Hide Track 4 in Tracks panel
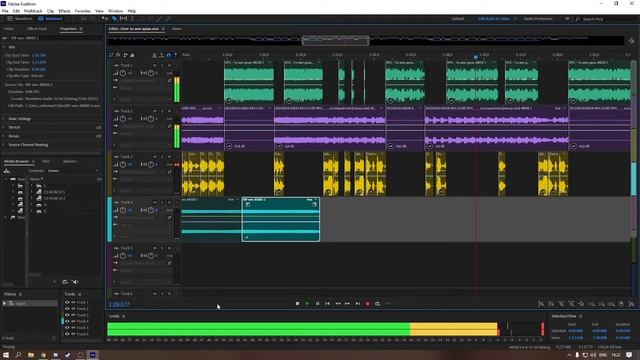The image size is (640, 360). click(67, 321)
